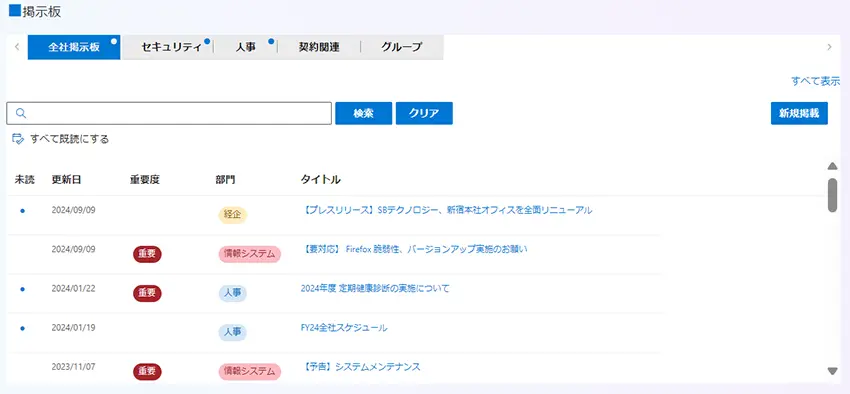Switch to the 契約関連 tab
850x394 pixels.
point(319,47)
